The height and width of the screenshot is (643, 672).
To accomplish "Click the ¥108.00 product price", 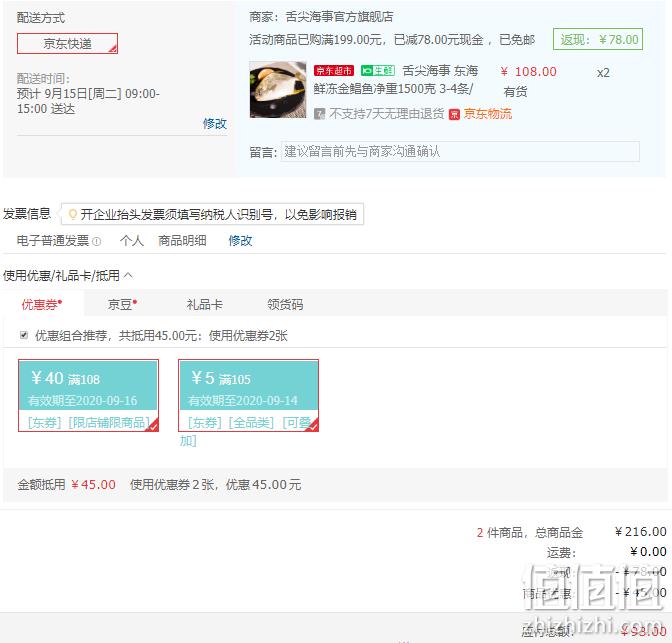I will pyautogui.click(x=528, y=71).
